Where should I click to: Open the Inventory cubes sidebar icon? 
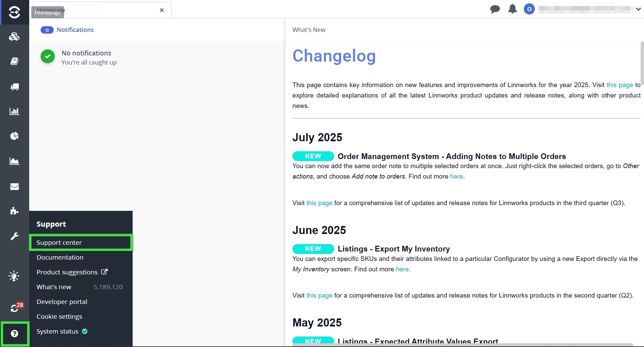pyautogui.click(x=14, y=37)
